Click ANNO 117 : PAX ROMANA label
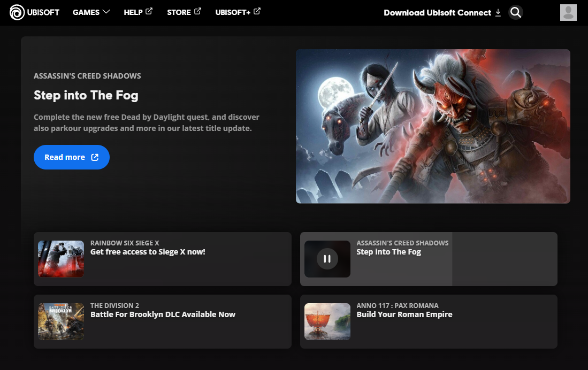The width and height of the screenshot is (588, 370). (x=398, y=305)
